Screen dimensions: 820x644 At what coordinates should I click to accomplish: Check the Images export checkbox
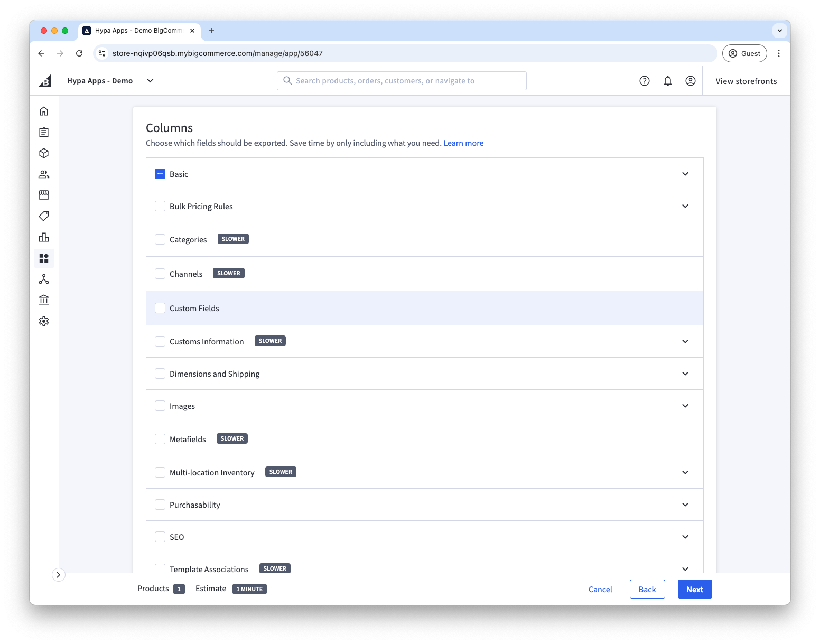coord(160,406)
